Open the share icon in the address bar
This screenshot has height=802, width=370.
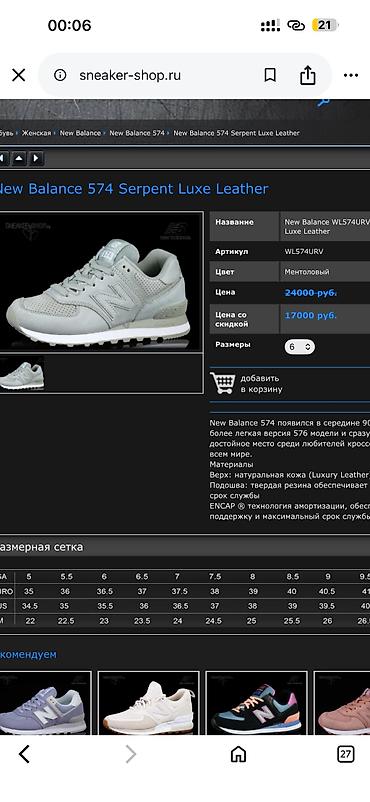click(308, 75)
